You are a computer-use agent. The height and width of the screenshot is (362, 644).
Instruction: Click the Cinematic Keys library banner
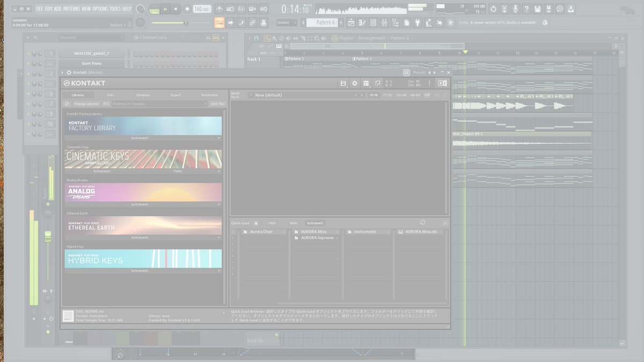[143, 158]
